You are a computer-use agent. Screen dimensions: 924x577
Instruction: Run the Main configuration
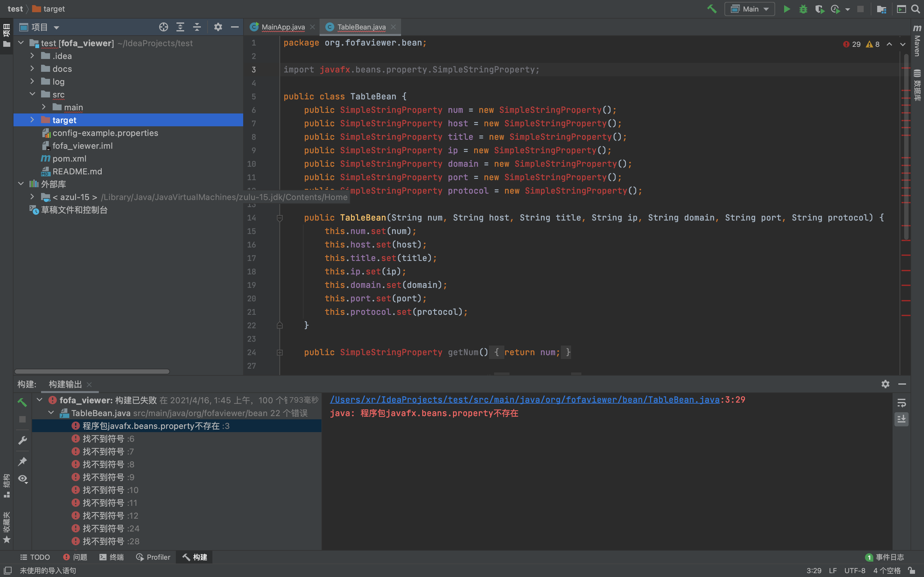(x=787, y=9)
